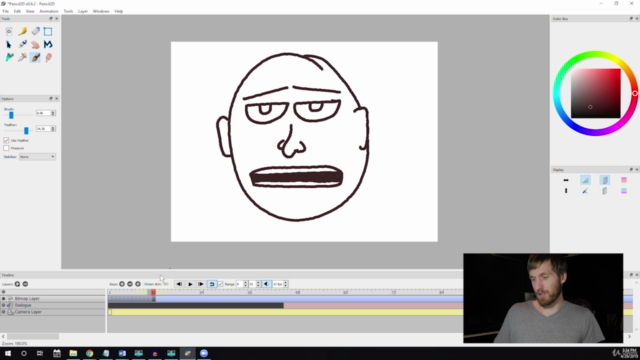Select the yellow Pencil tool
Image resolution: width=640 pixels, height=360 pixels.
[x=22, y=31]
